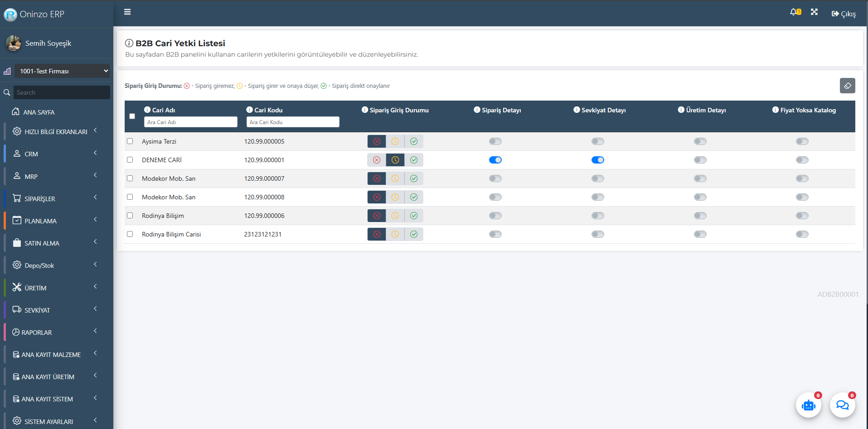Open the 1001-Test Firması company dropdown
Viewport: 868px width, 429px height.
point(62,71)
